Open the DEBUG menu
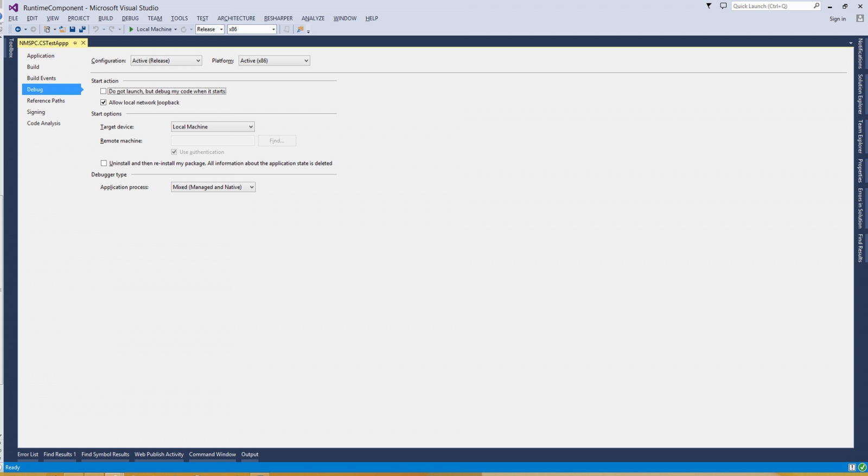868x476 pixels. coord(130,18)
